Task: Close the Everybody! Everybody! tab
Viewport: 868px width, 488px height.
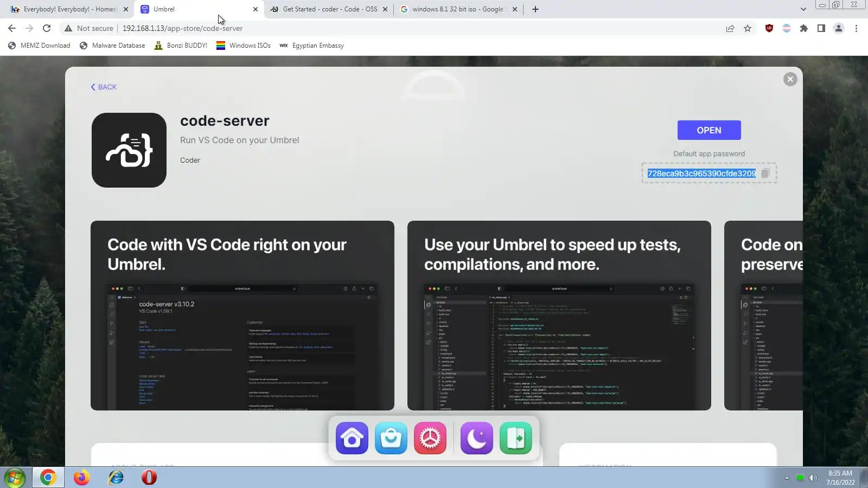Action: (126, 9)
